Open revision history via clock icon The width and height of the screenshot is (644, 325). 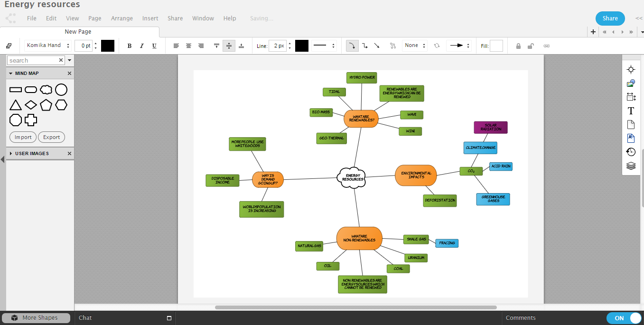631,152
